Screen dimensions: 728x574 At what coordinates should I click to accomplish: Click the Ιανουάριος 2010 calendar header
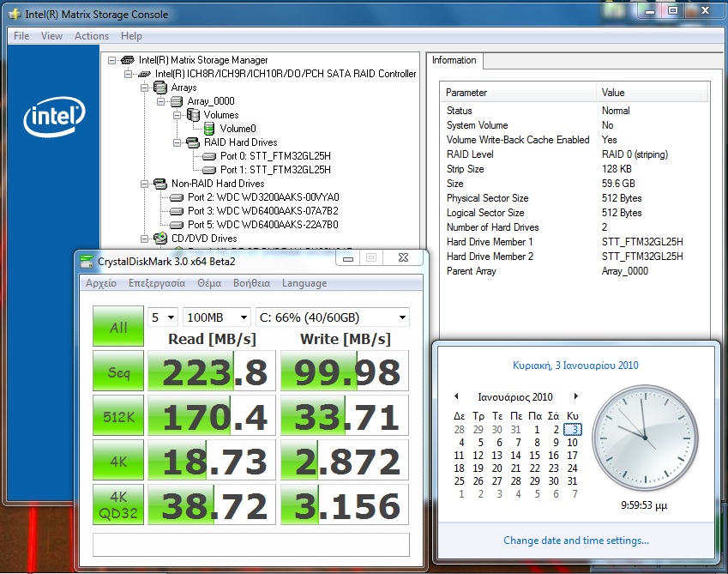(x=515, y=397)
